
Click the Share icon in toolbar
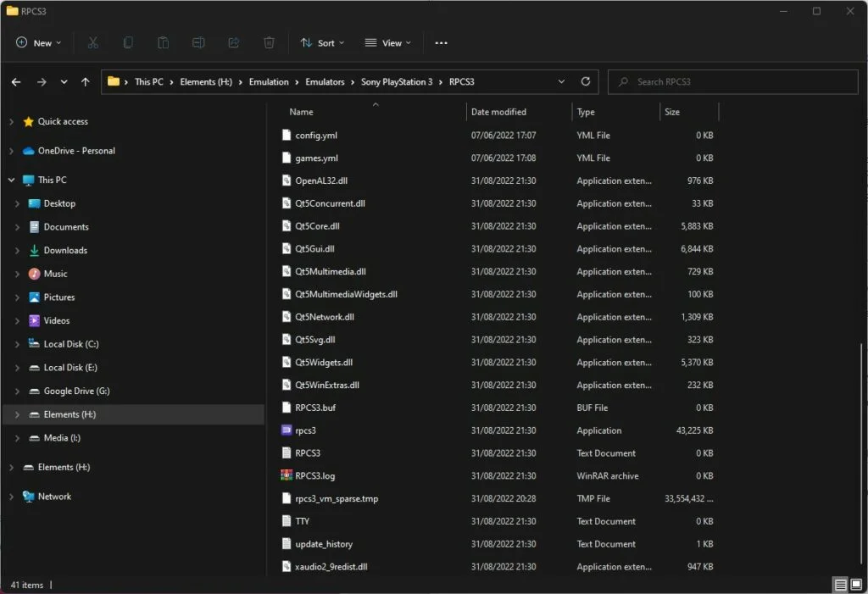234,42
